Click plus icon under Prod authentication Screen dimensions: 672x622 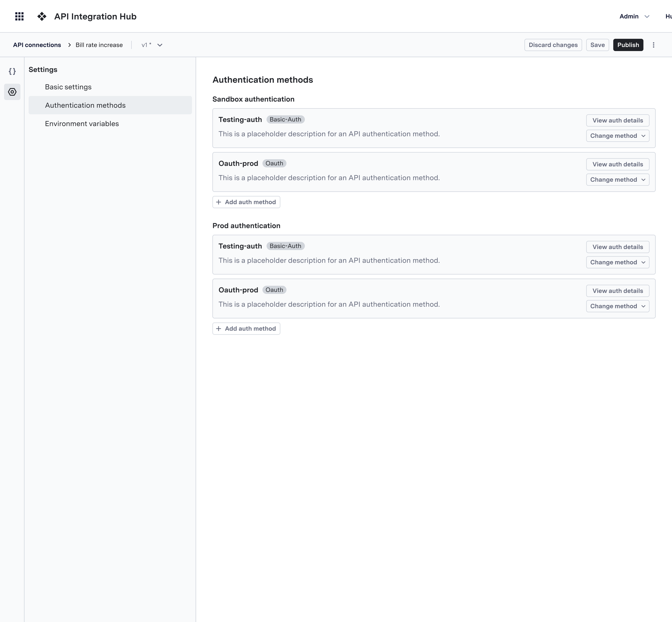pyautogui.click(x=219, y=328)
